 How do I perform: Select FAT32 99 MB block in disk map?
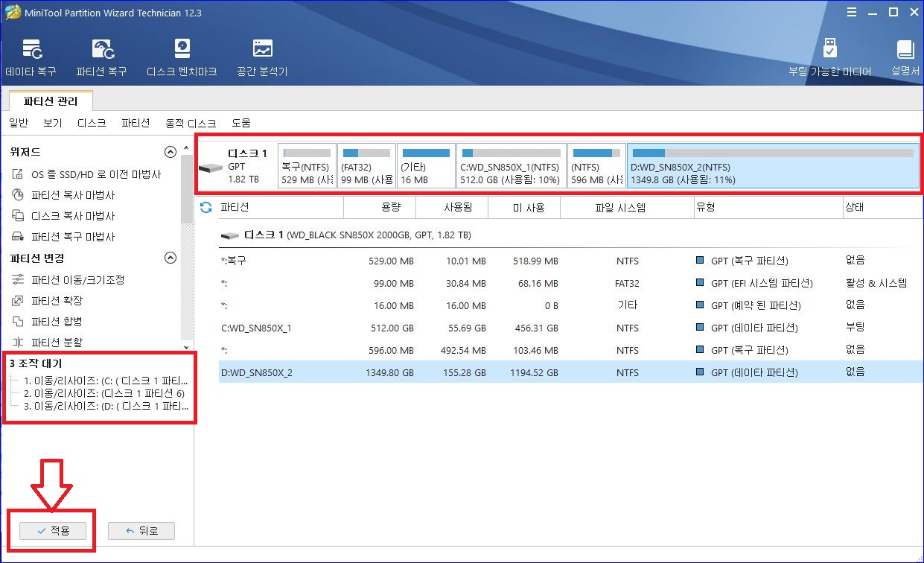[366, 165]
